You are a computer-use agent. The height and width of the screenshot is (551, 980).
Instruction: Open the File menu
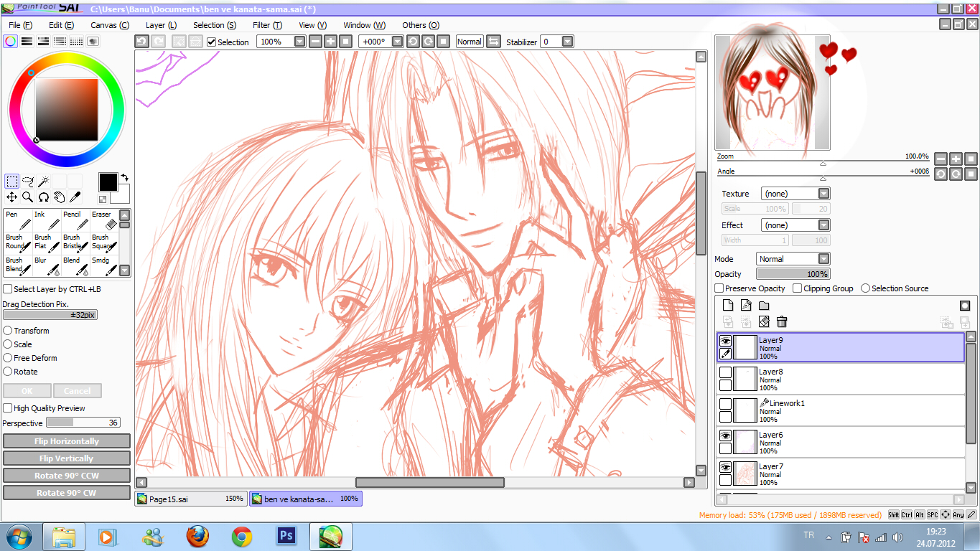pyautogui.click(x=20, y=25)
